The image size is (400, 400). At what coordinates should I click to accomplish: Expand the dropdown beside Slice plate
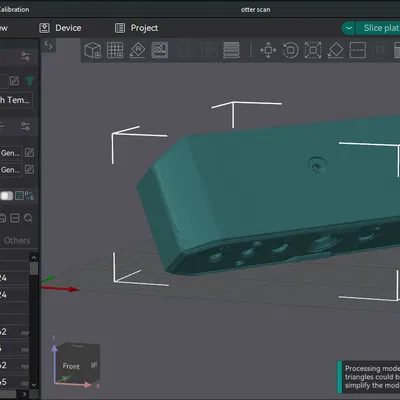[x=348, y=28]
